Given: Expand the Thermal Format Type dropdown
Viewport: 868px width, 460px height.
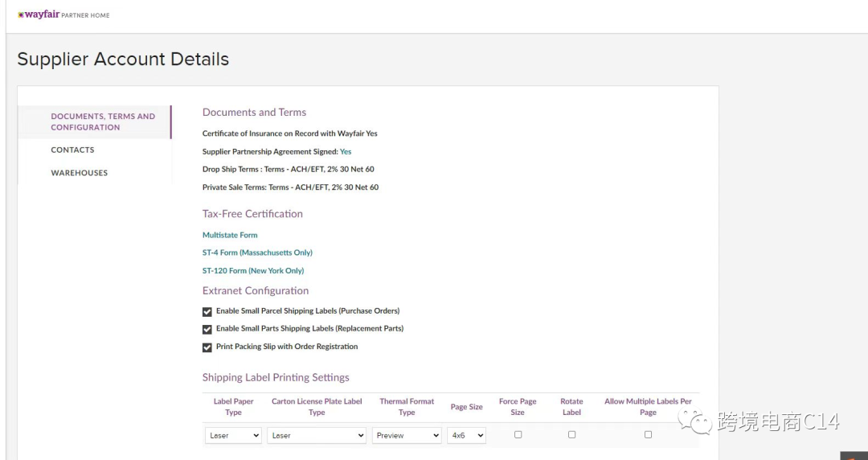Looking at the screenshot, I should pos(407,435).
